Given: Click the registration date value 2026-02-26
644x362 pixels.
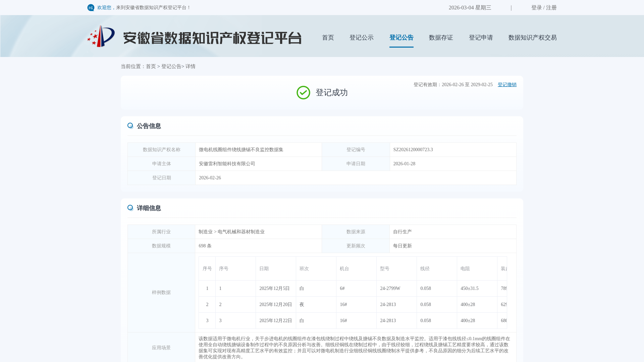Looking at the screenshot, I should point(210,178).
